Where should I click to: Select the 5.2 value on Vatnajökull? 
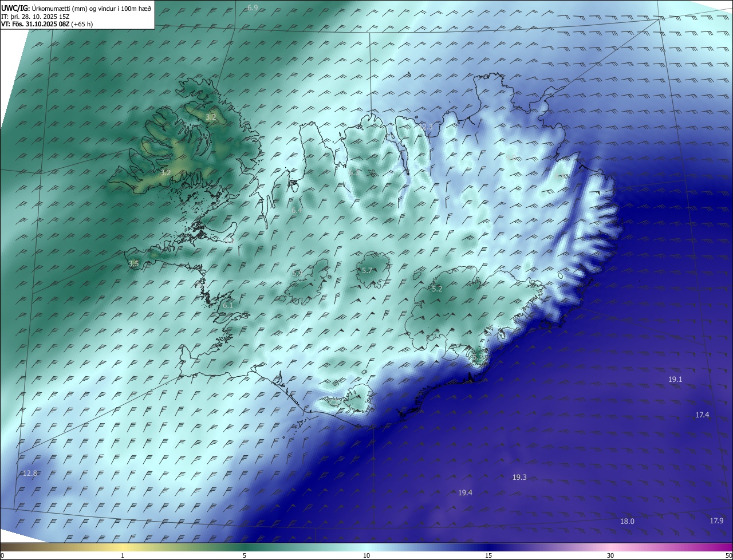tap(437, 289)
